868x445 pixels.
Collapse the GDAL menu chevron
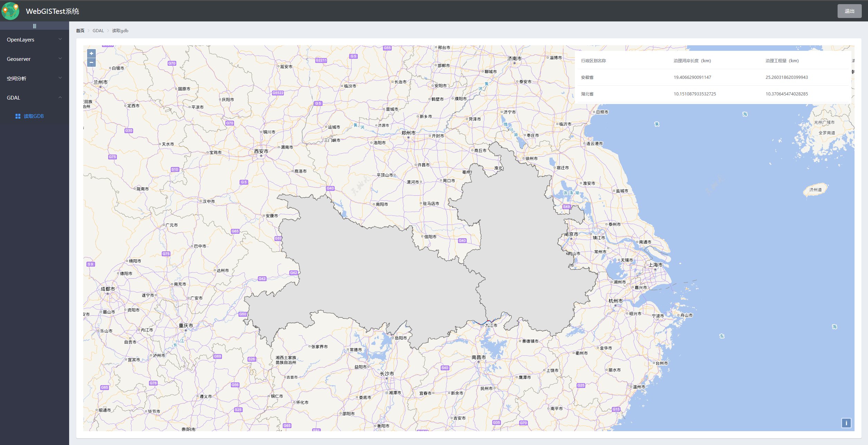[x=60, y=97]
